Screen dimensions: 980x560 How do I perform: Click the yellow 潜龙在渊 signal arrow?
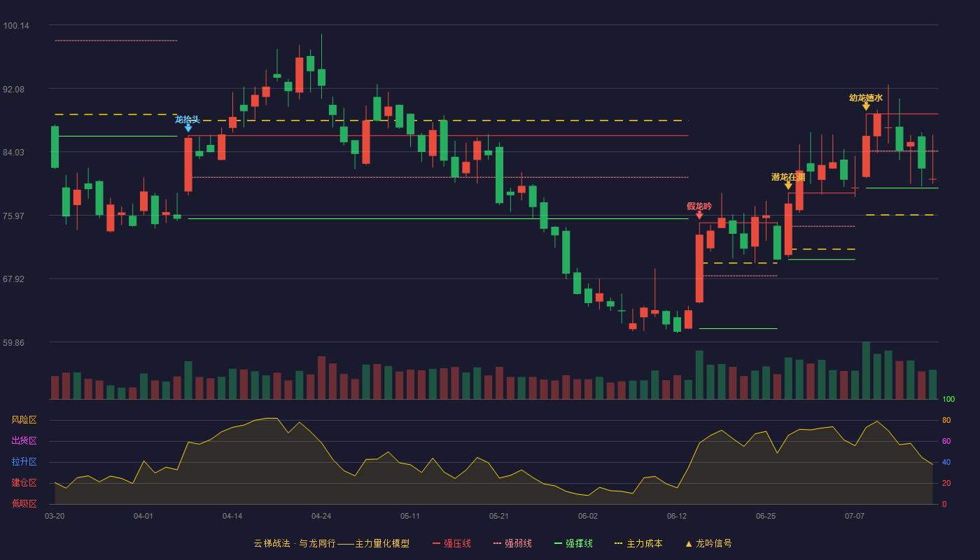[x=788, y=185]
